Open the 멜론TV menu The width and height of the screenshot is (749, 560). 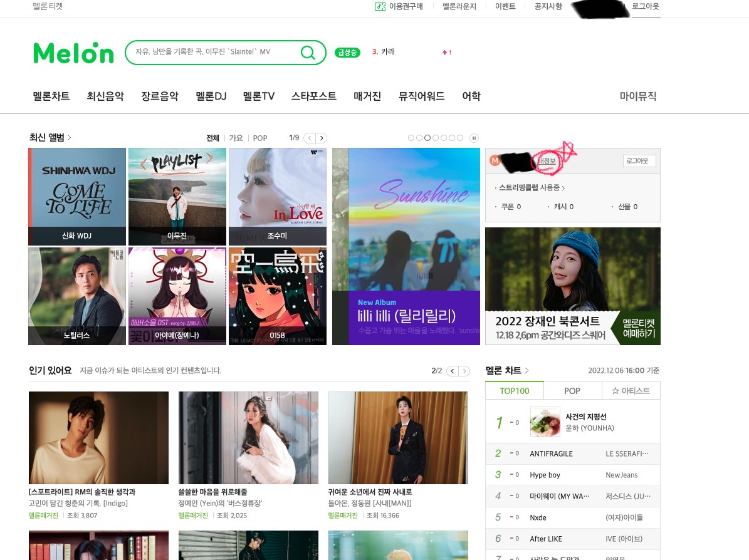point(258,96)
